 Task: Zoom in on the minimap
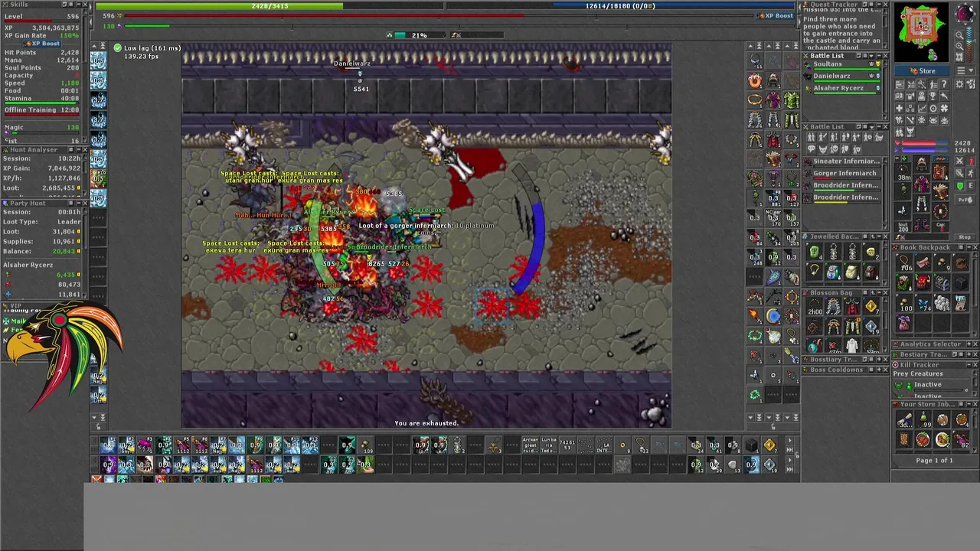(x=959, y=46)
